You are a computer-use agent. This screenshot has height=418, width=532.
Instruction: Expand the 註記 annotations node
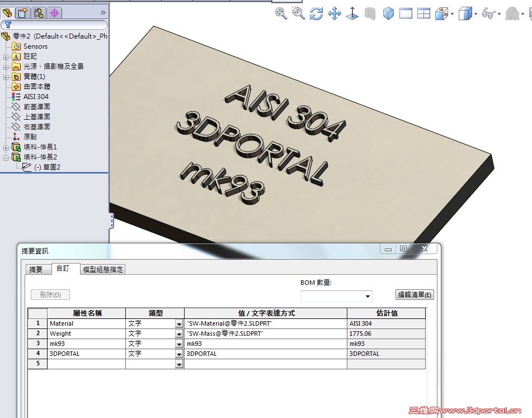point(6,57)
